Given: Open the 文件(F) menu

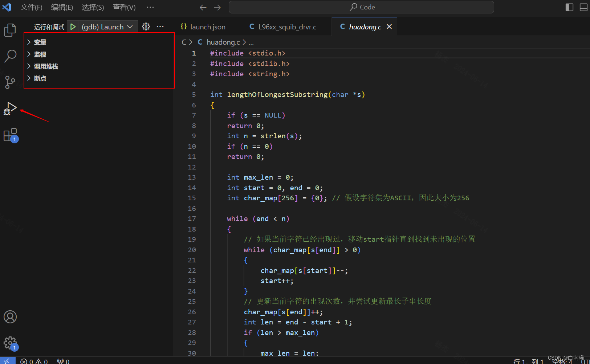Looking at the screenshot, I should [x=31, y=7].
